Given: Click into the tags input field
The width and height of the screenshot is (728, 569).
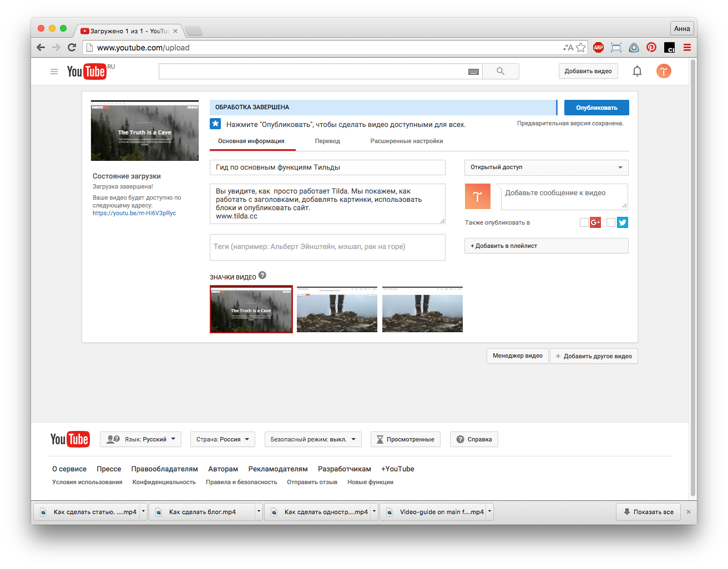Looking at the screenshot, I should [x=327, y=247].
